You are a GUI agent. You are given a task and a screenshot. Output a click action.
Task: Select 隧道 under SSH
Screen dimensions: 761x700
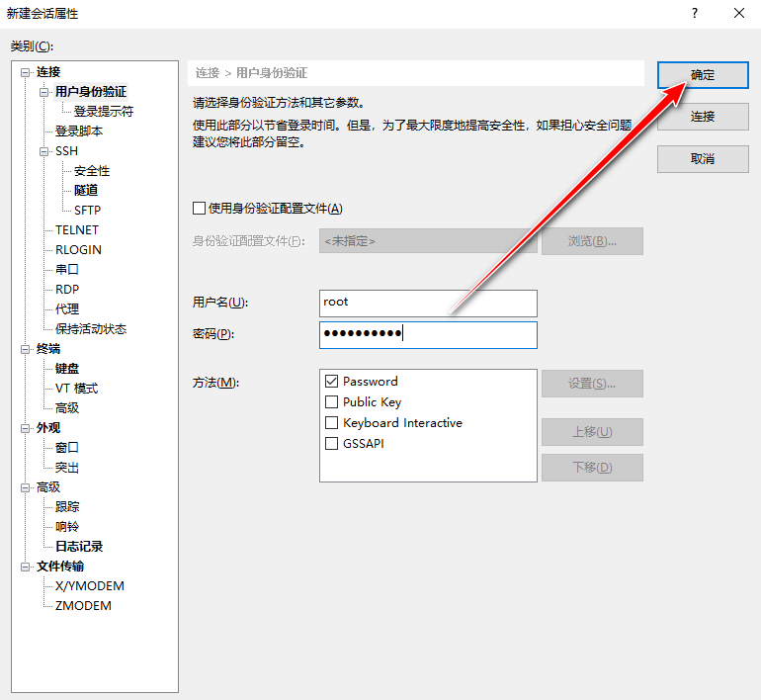click(86, 191)
